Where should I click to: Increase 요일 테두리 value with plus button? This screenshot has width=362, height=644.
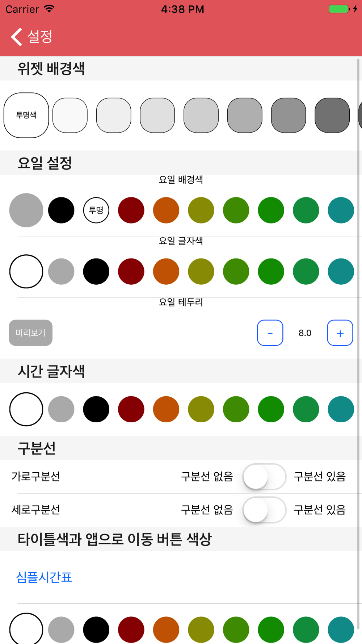click(340, 333)
